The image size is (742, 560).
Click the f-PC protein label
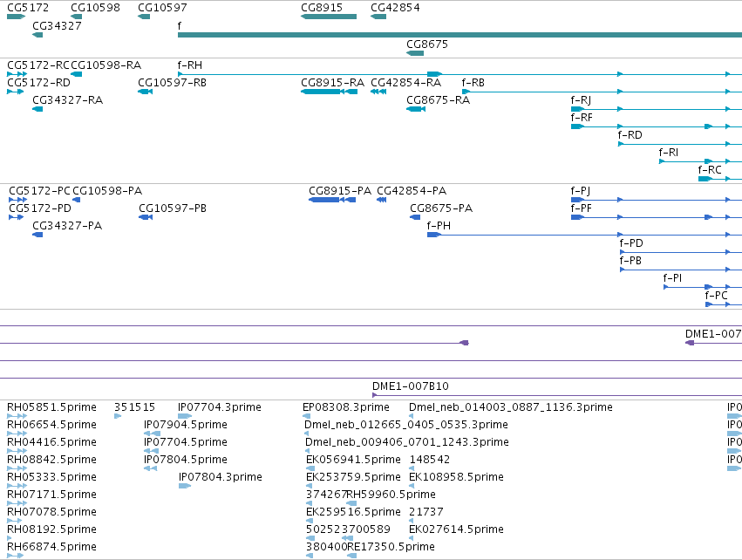pos(717,296)
